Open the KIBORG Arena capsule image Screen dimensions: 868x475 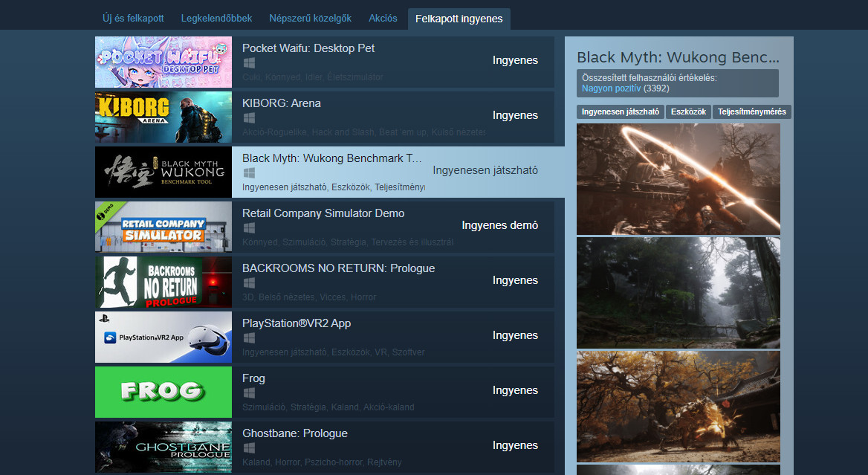(x=163, y=117)
